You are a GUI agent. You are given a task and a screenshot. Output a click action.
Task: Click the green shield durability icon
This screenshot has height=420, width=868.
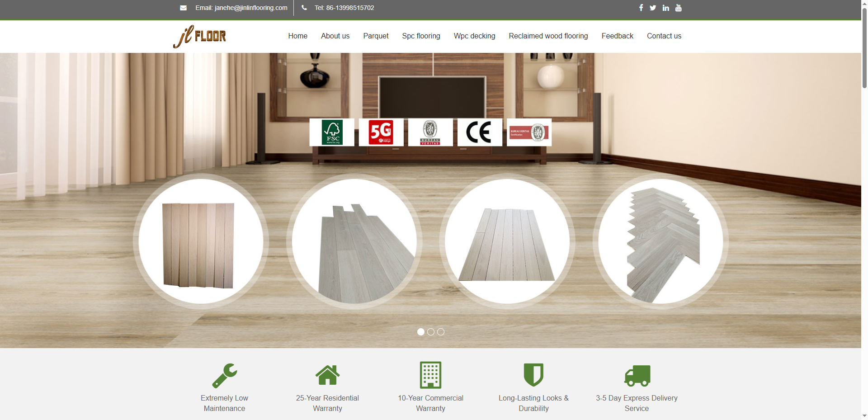pos(533,375)
